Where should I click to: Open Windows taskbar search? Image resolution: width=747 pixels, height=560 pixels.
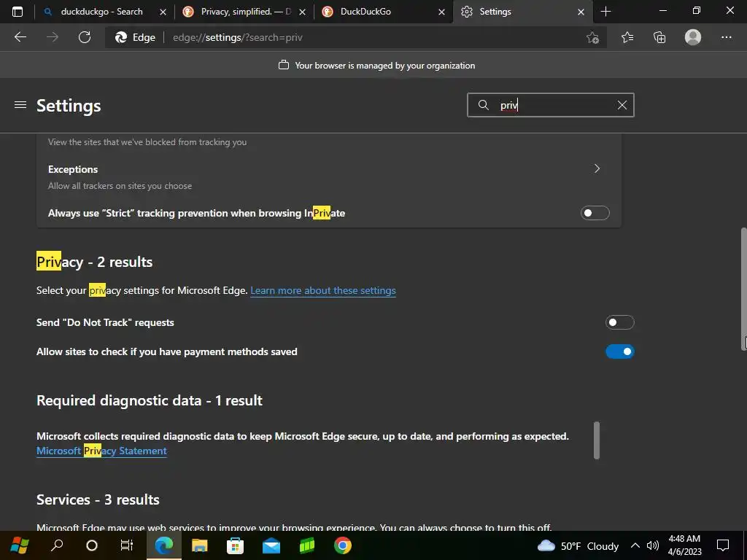[57, 545]
